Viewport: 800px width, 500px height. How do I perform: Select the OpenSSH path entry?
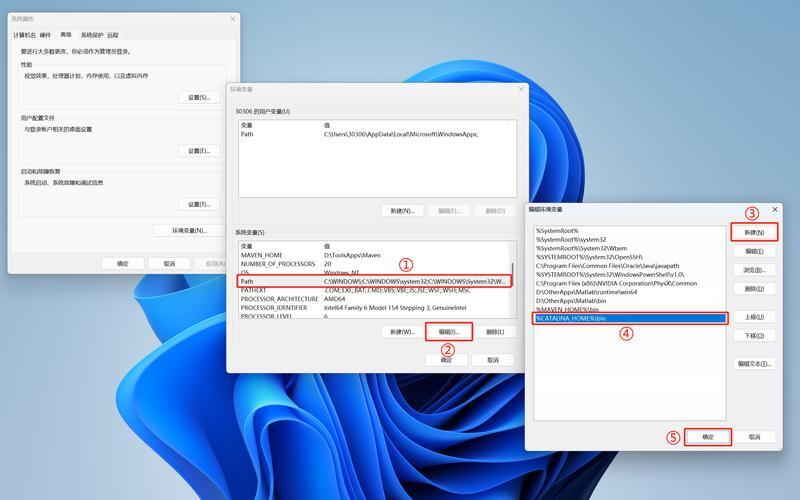click(630, 257)
